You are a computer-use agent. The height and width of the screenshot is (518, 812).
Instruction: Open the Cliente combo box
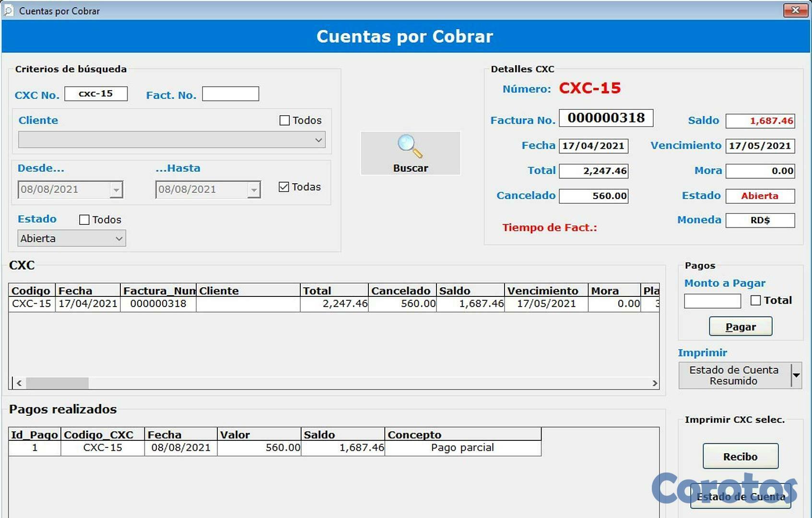click(319, 140)
